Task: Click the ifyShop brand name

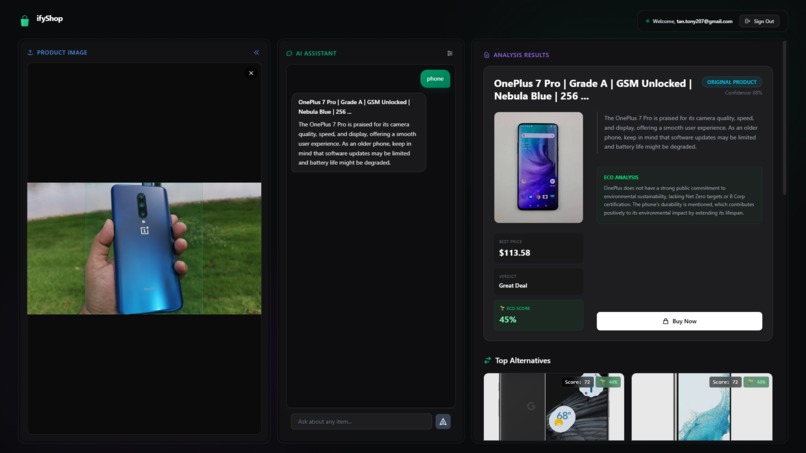Action: [x=49, y=19]
